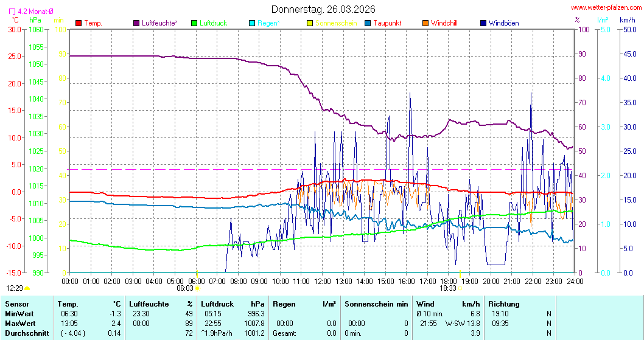Open the www.wetter-pfalzen.com link

pos(606,7)
